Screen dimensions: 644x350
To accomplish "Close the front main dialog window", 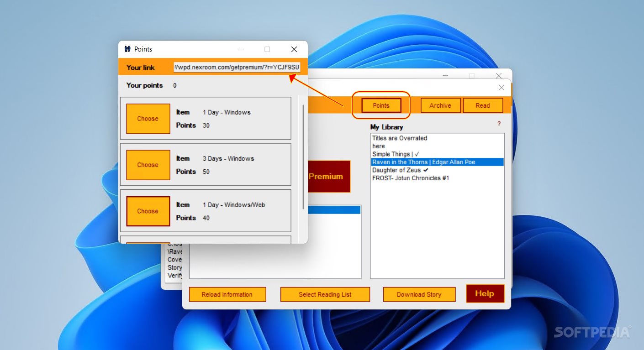I will click(501, 88).
